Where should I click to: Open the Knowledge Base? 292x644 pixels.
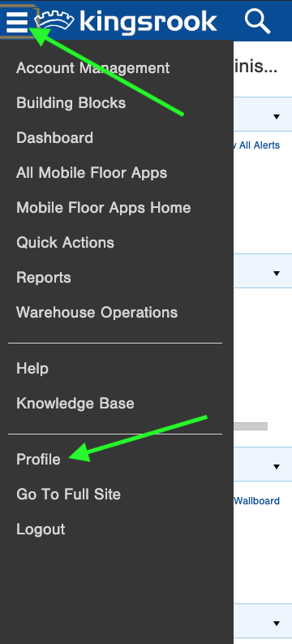pyautogui.click(x=75, y=404)
